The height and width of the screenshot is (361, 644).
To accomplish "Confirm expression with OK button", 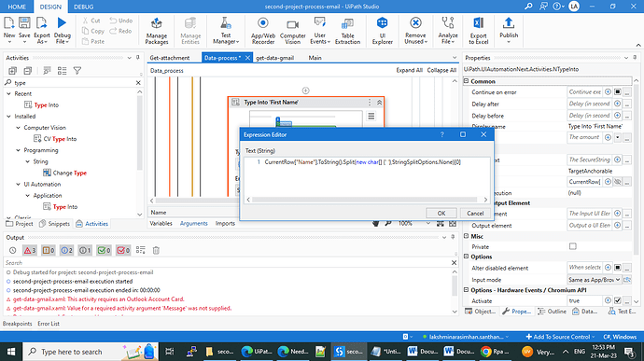I will click(x=441, y=214).
